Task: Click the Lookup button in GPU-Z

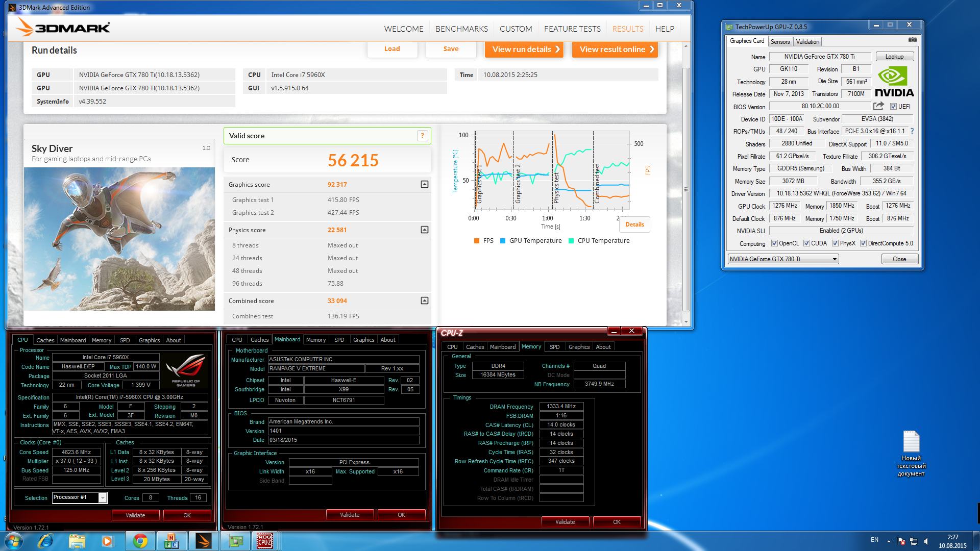Action: coord(894,57)
